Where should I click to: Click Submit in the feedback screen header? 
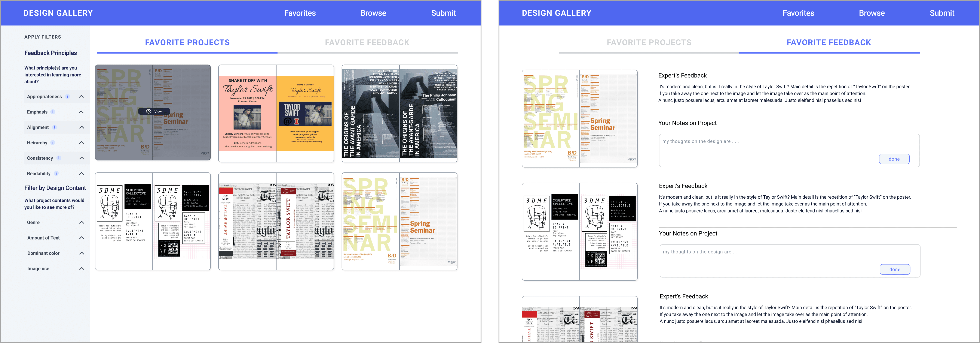pos(942,13)
